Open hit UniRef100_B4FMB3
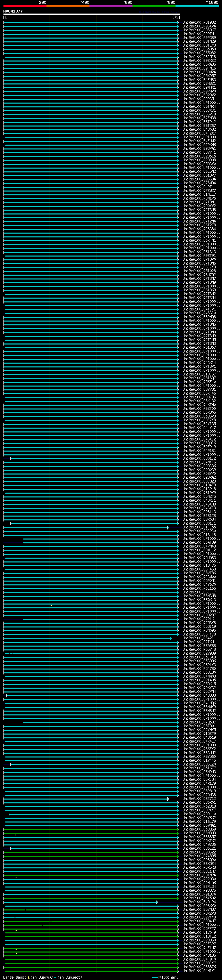The height and width of the screenshot is (980, 222). click(199, 80)
